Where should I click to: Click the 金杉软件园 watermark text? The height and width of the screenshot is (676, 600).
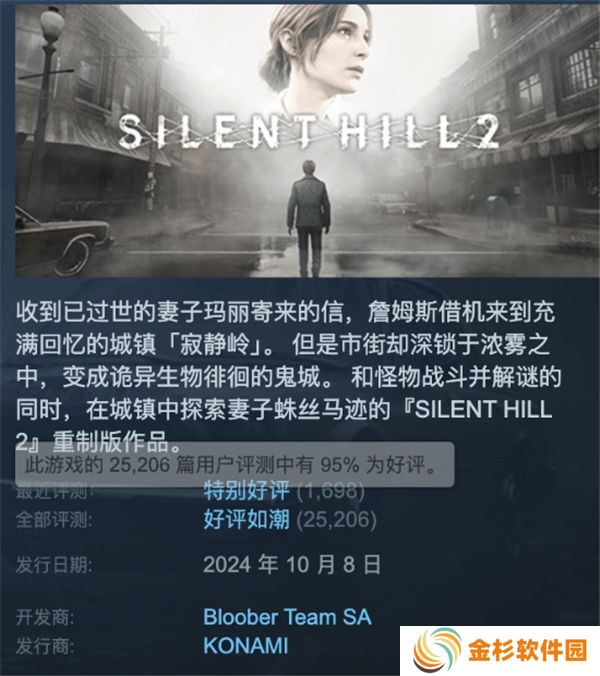(528, 651)
